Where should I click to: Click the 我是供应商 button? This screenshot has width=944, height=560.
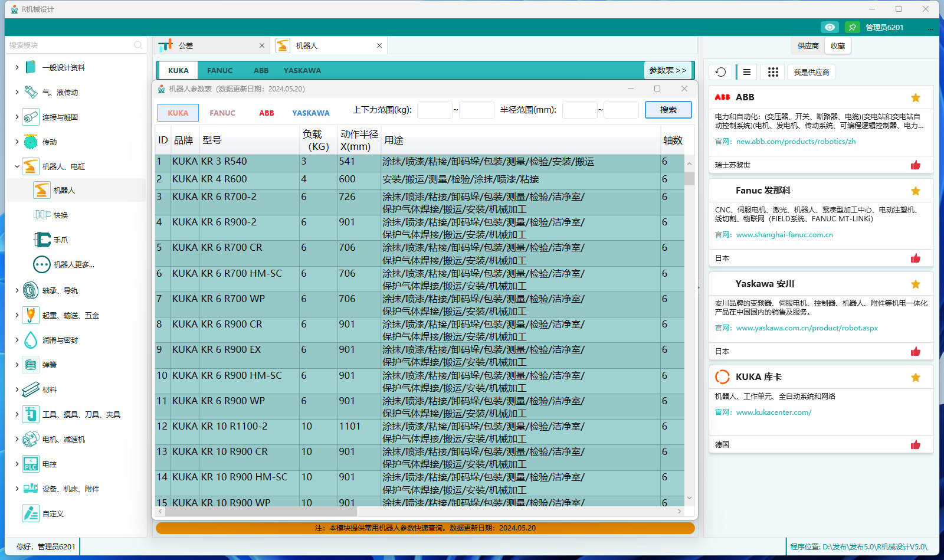pos(811,72)
